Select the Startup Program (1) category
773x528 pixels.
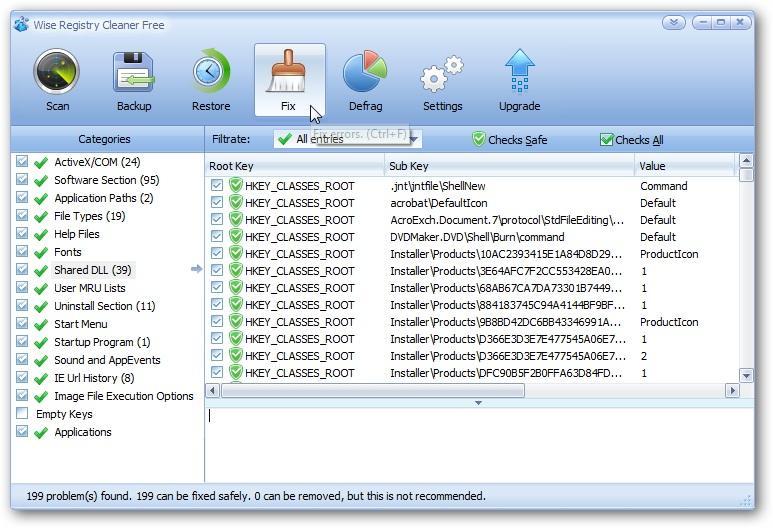[x=102, y=342]
